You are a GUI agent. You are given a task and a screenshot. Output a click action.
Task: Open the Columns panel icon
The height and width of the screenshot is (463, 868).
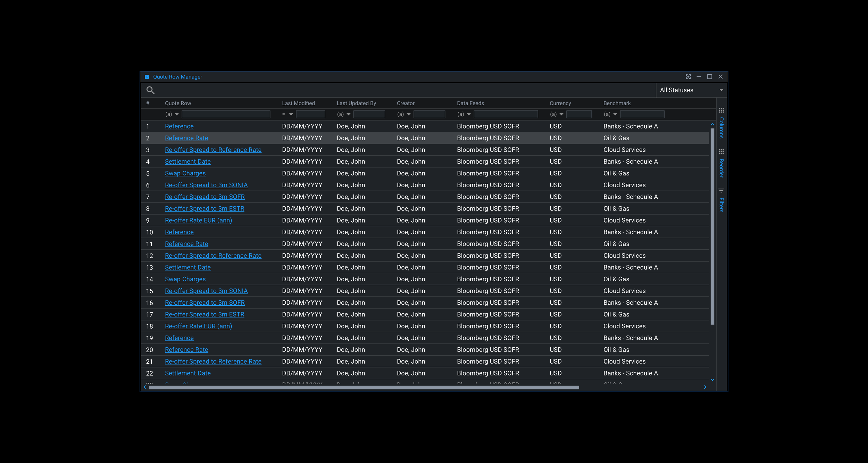coord(721,110)
